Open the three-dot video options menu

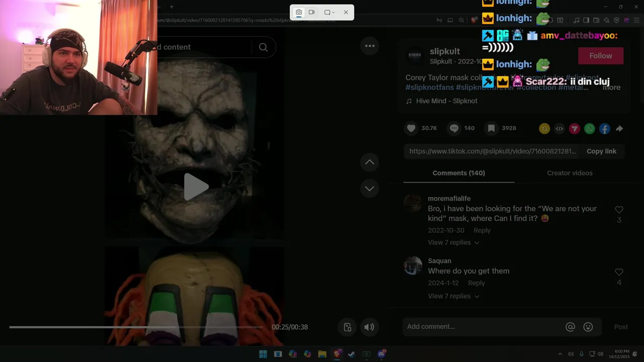pyautogui.click(x=370, y=46)
